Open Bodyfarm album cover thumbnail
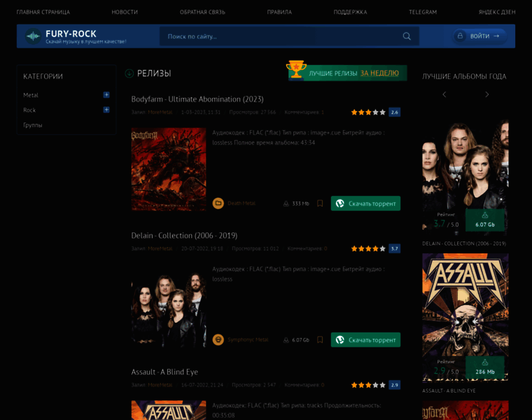Screen dimensions: 532x420 point(169,169)
